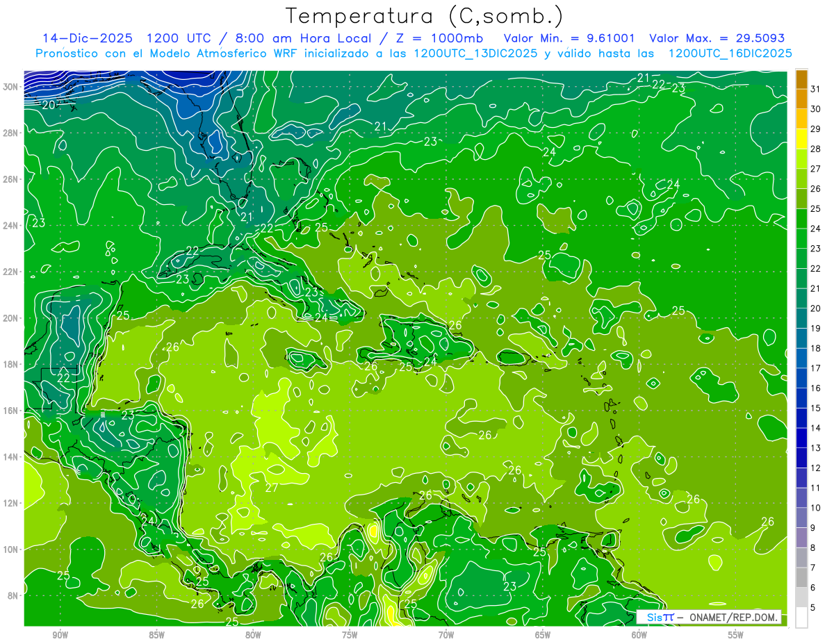Click the color bar value '31'
Screen dimensions: 834x644
[x=816, y=88]
